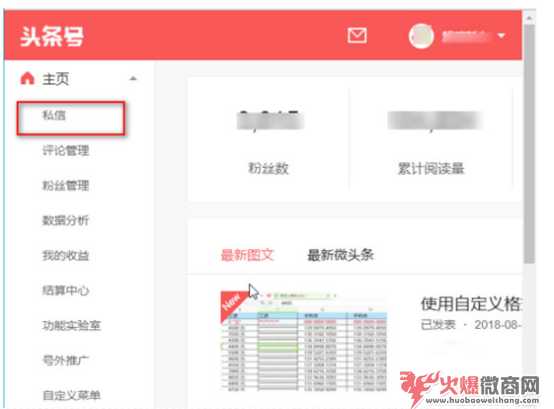This screenshot has height=409, width=554.
Task: Open the mail envelope icon in header
Action: tap(356, 35)
